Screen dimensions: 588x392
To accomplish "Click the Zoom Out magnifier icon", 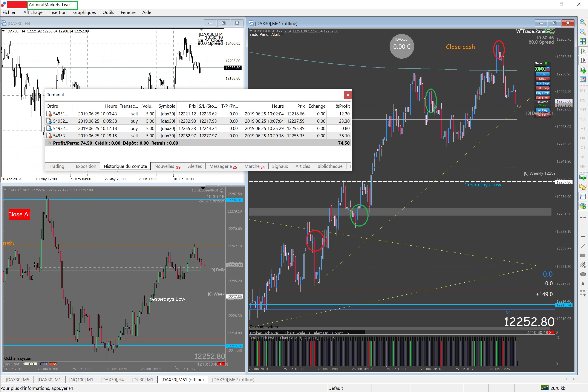I will click(582, 32).
